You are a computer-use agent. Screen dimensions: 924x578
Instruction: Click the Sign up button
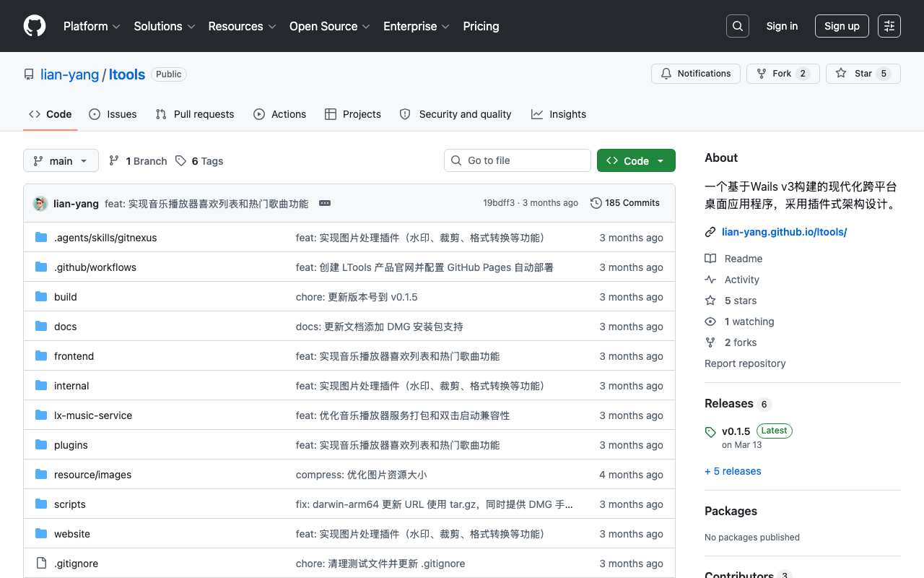[842, 26]
